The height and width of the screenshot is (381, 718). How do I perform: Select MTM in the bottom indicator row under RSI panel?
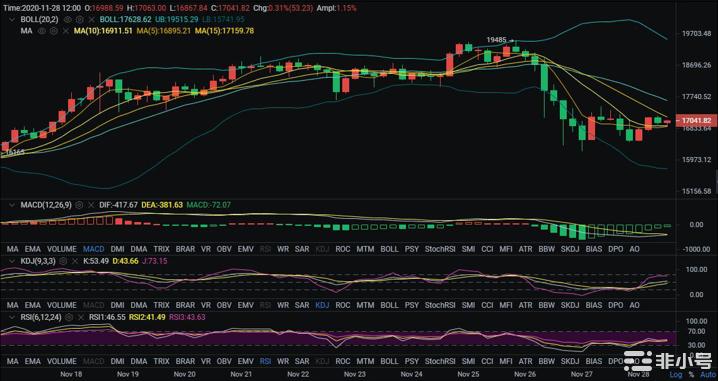365,361
